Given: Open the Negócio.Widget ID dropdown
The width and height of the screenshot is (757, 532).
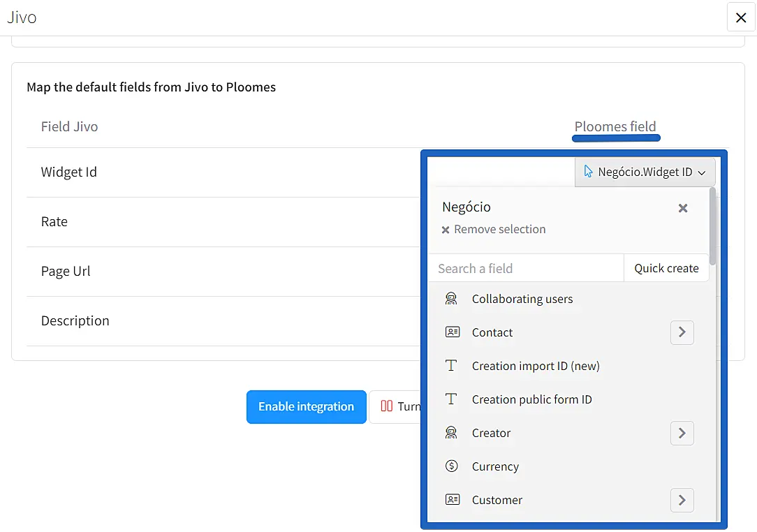Looking at the screenshot, I should (x=645, y=172).
